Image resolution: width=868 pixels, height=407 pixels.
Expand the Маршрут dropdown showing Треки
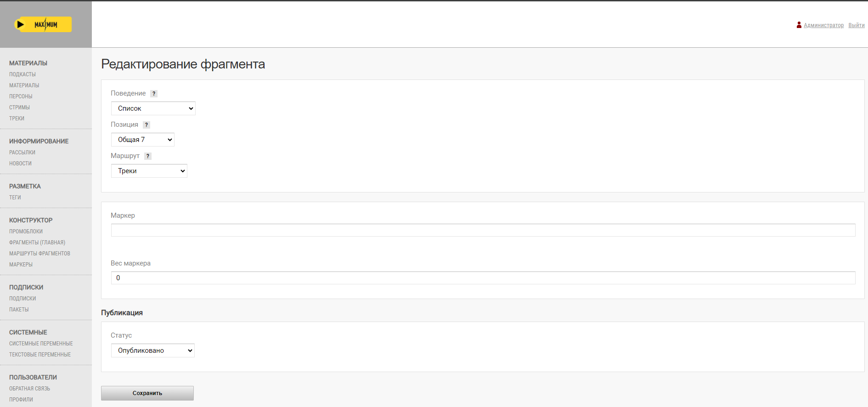coord(149,171)
